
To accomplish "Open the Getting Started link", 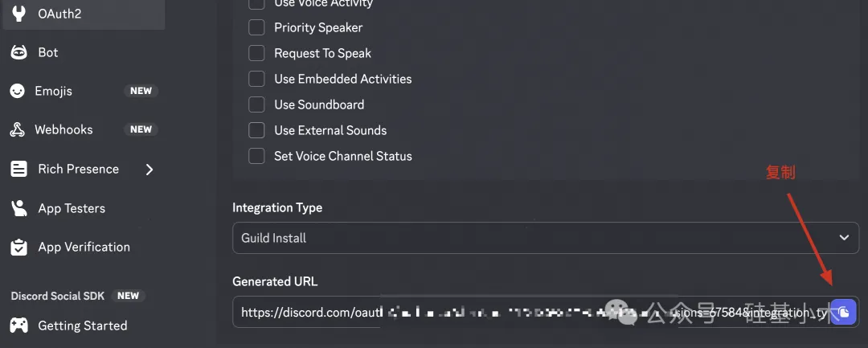I will [x=82, y=325].
